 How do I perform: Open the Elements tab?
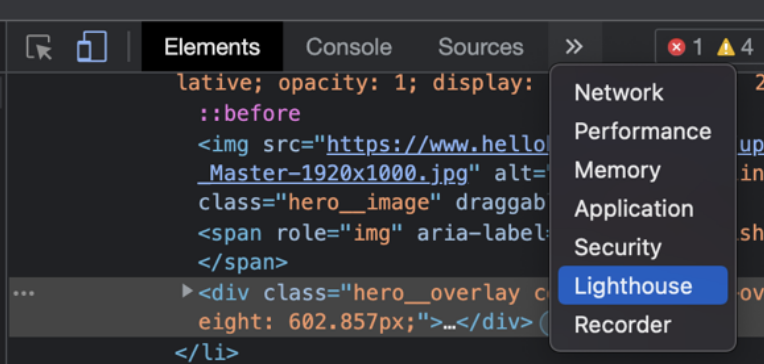click(x=212, y=47)
